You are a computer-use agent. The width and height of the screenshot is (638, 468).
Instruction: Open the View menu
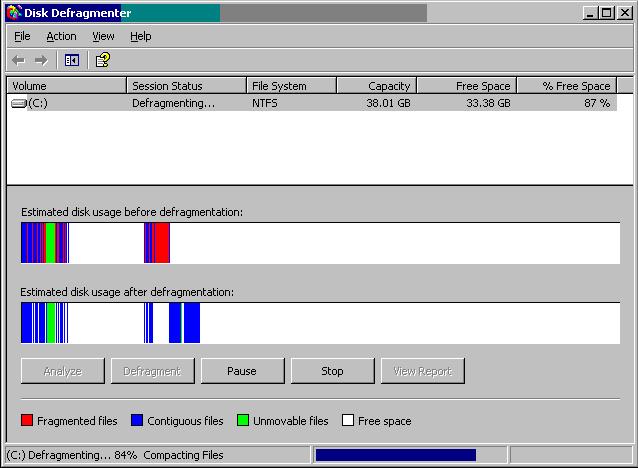(103, 36)
